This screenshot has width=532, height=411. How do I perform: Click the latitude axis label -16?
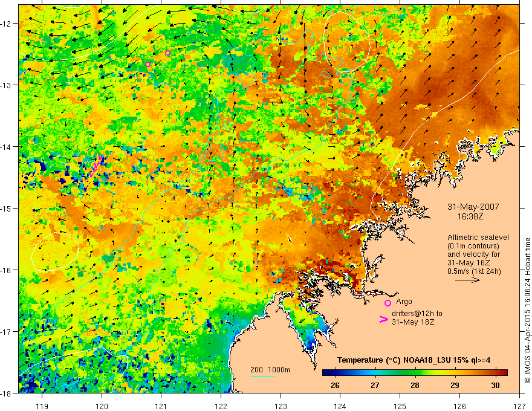6,270
